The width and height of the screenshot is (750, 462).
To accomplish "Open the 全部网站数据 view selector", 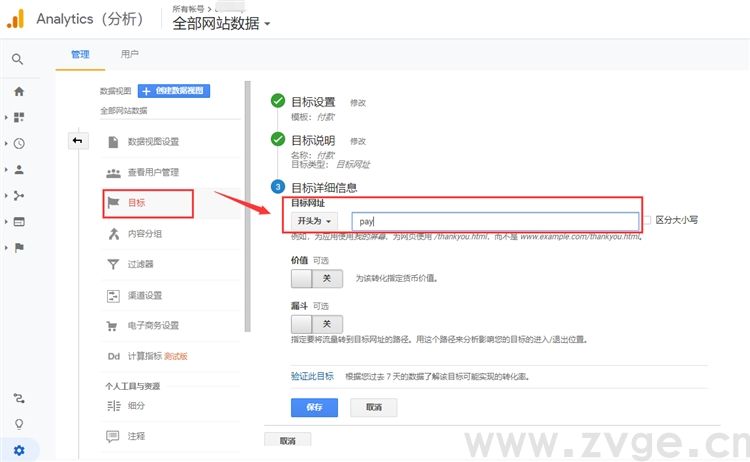I will 221,23.
